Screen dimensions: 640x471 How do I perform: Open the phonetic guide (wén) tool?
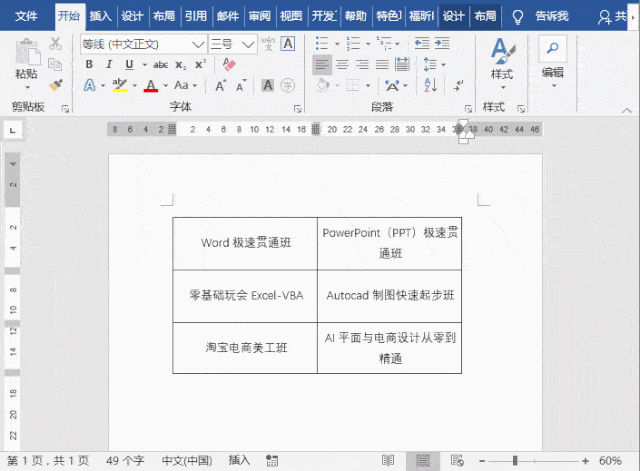coord(268,44)
